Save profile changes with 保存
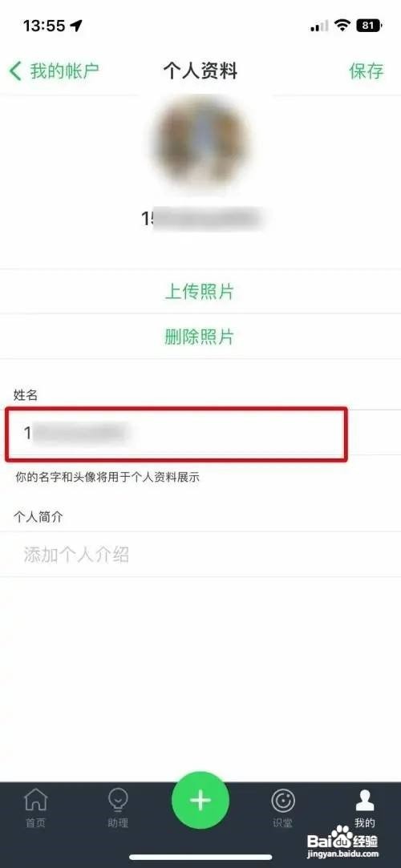 coord(366,71)
